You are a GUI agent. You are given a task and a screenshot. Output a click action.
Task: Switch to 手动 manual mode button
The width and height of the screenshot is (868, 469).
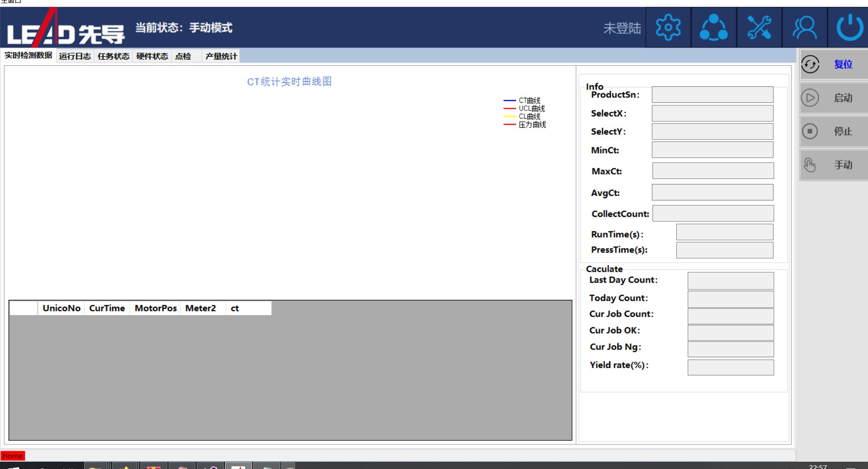[x=834, y=165]
